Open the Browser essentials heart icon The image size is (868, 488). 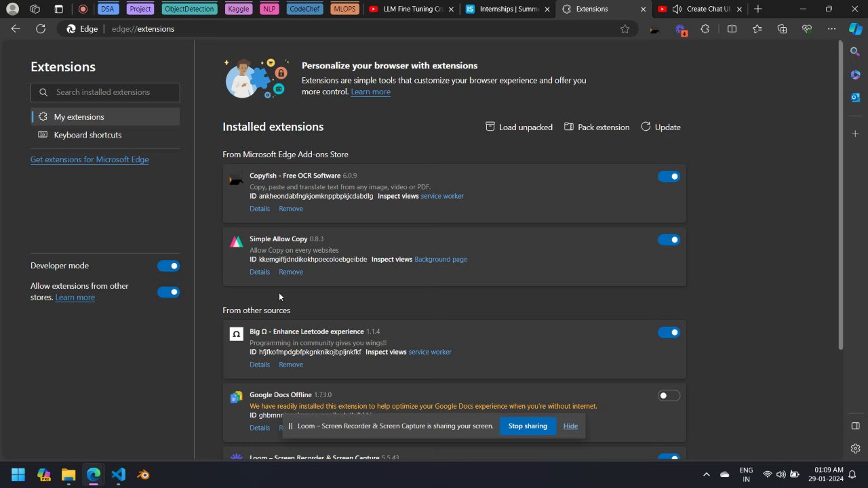tap(806, 29)
